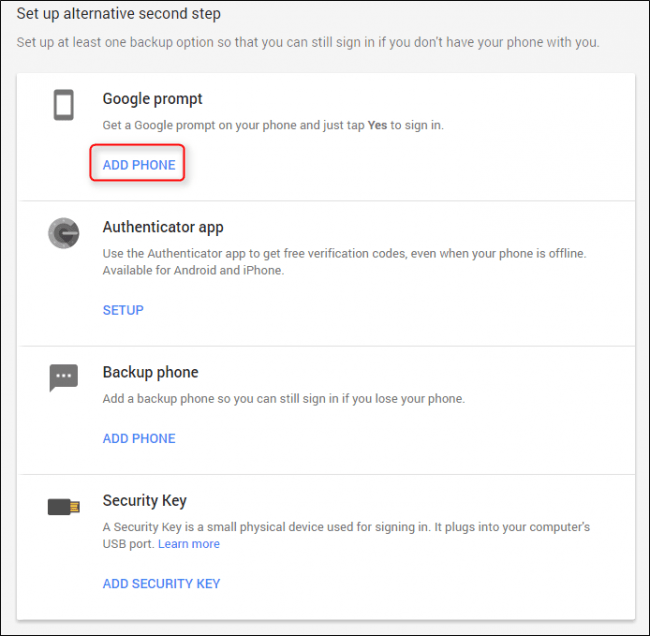Click the Security Key description paragraph

pos(346,535)
